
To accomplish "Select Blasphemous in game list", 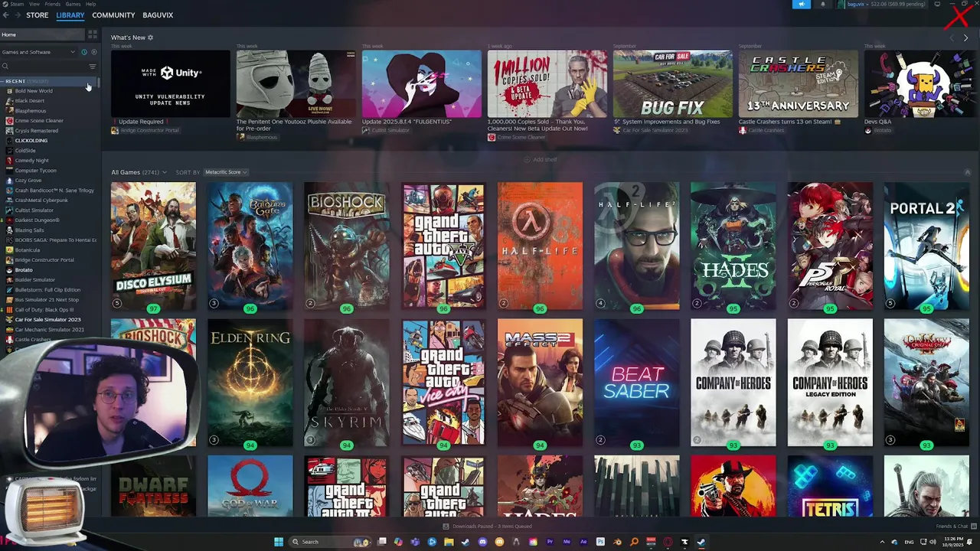I will point(31,111).
